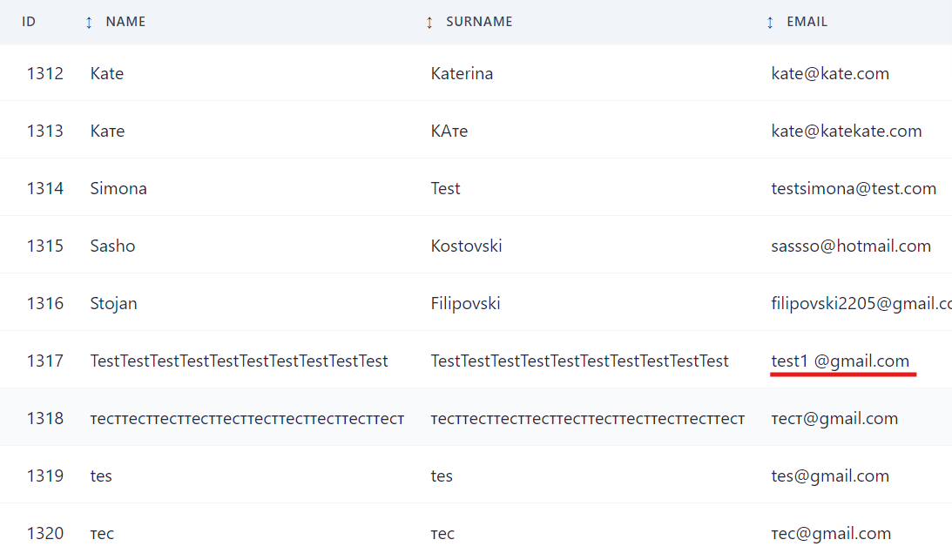Screen dimensions: 952x560
Task: Select row ID 1312
Action: point(45,73)
